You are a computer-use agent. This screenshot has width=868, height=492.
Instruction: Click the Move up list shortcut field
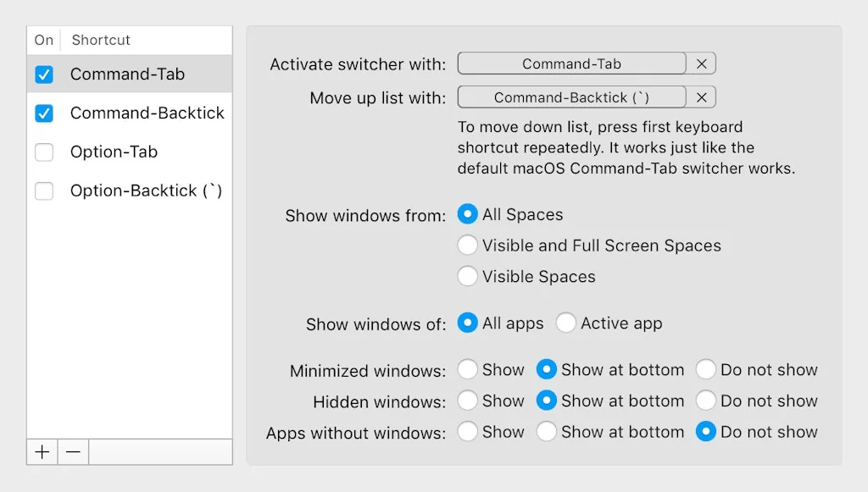pos(571,97)
